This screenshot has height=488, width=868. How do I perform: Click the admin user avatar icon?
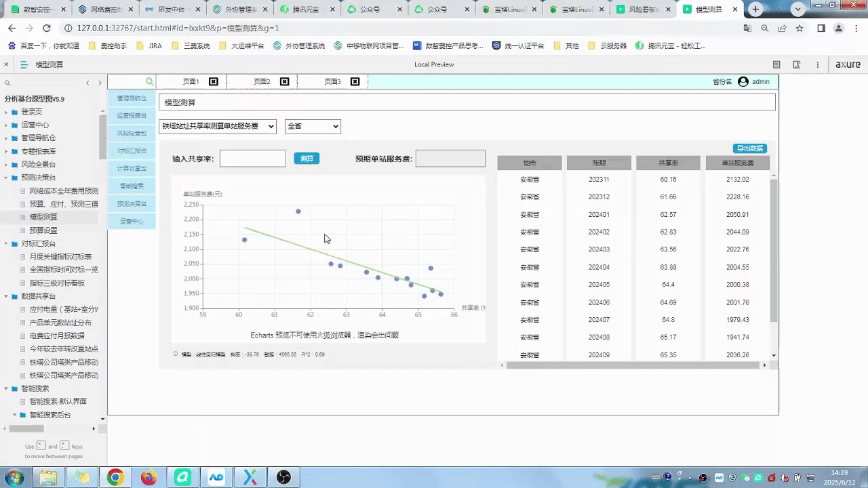tap(743, 81)
